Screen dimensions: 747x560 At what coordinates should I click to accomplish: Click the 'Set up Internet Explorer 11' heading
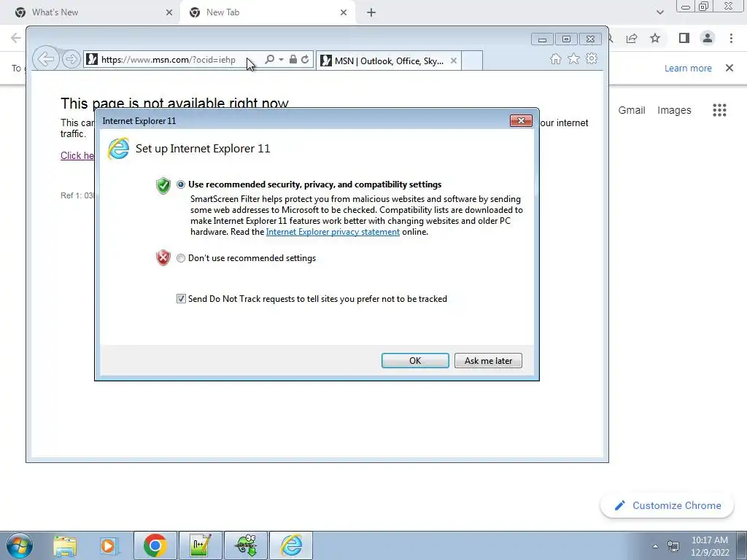tap(203, 149)
